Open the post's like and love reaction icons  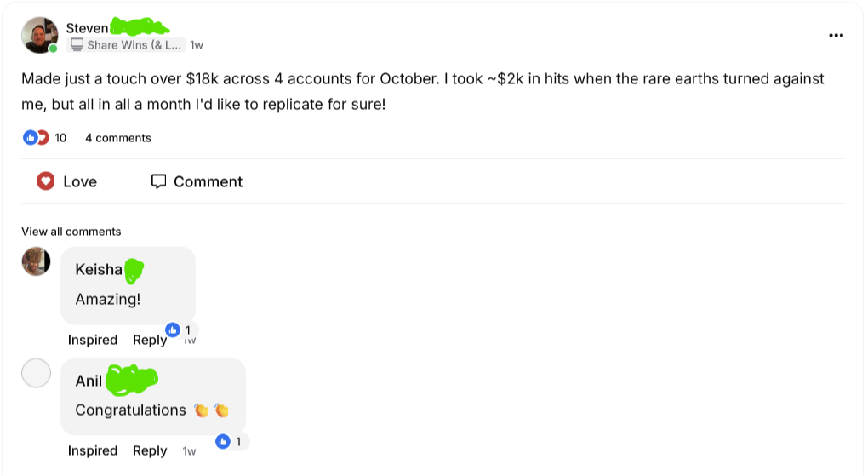[x=36, y=138]
